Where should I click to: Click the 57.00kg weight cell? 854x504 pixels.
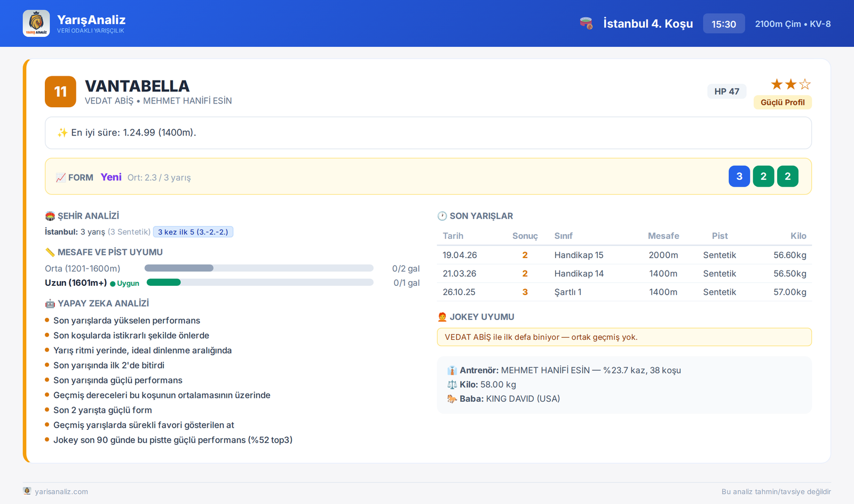[790, 292]
